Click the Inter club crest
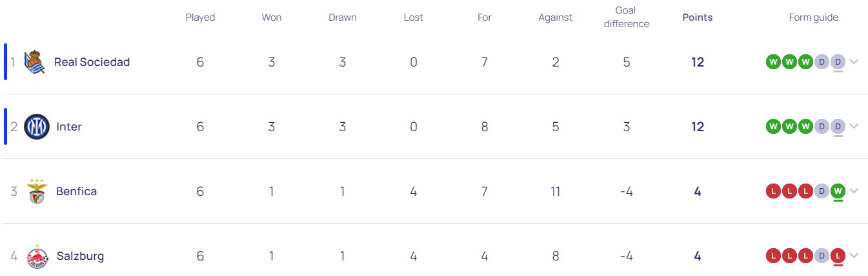868x276 pixels. coord(37,127)
